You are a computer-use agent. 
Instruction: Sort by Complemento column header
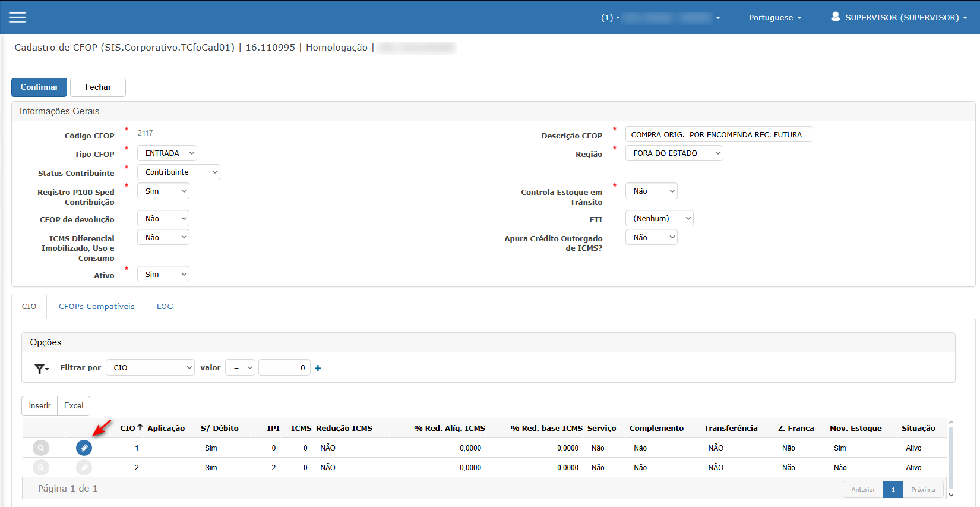(657, 428)
